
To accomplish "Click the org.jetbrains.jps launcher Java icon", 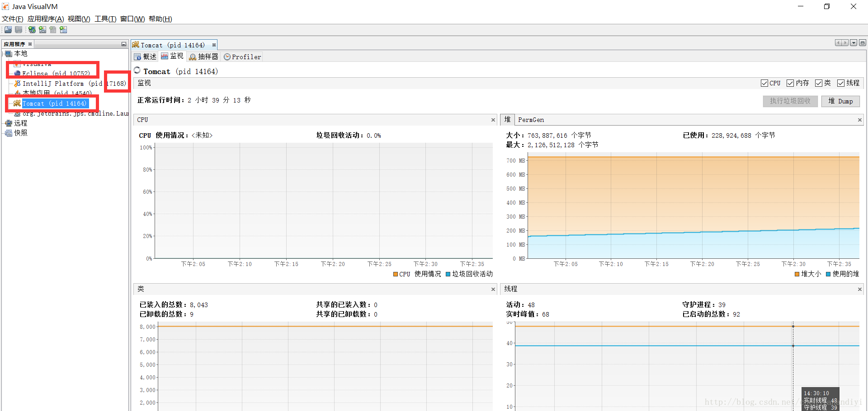I will (17, 114).
